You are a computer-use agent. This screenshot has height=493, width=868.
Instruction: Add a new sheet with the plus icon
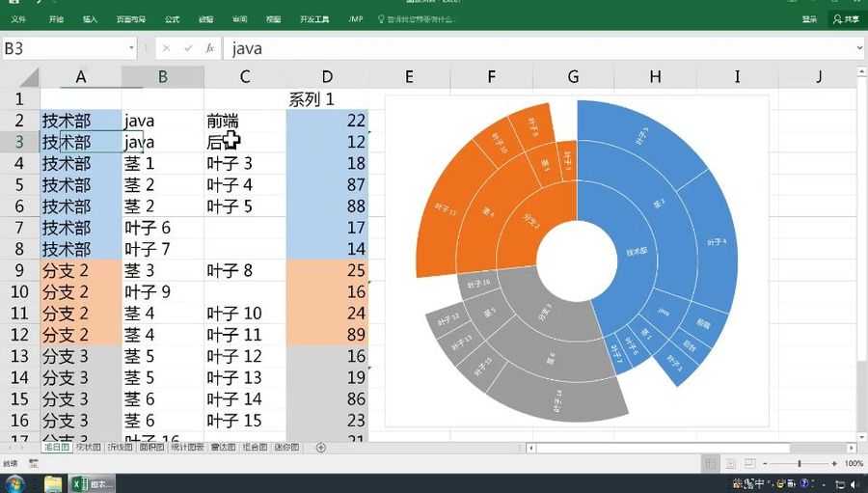pyautogui.click(x=320, y=447)
